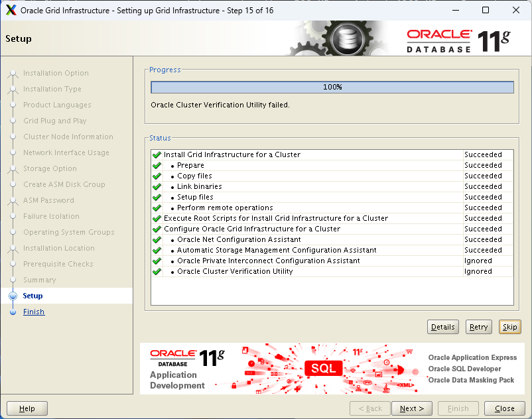
Task: Select 'Configure Oracle Grid Infrastructure for a Cluster' row
Action: (x=332, y=229)
